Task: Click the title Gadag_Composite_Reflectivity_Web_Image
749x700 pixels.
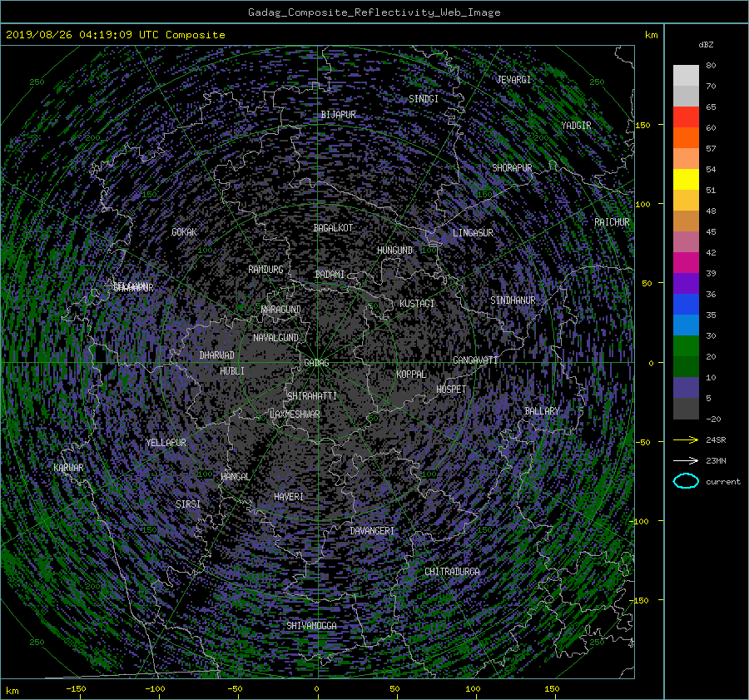Action: click(374, 12)
